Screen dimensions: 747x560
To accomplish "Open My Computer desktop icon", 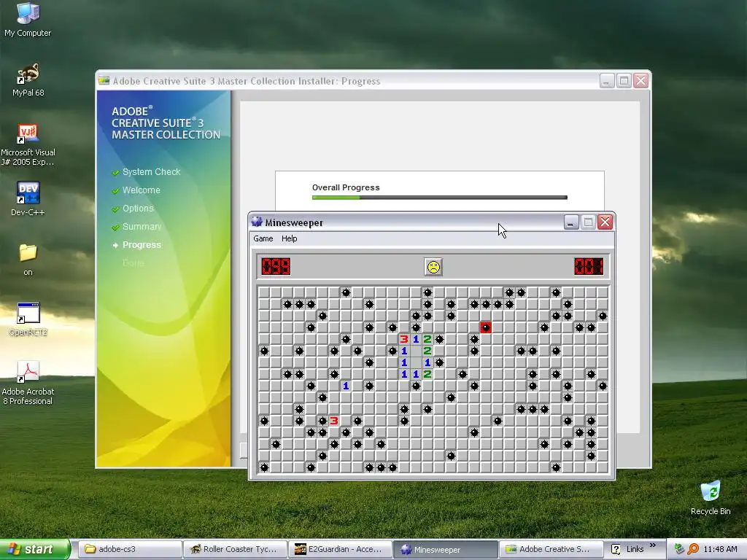I will [x=28, y=19].
